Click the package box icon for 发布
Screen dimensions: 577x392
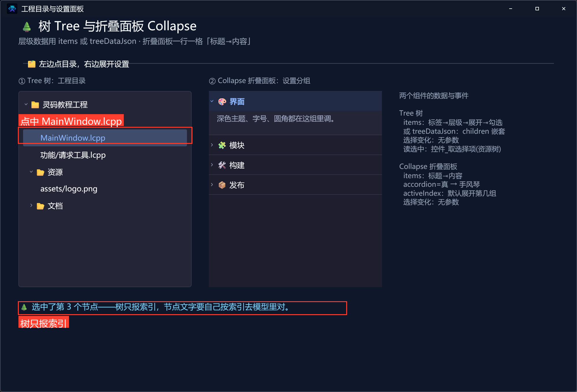[x=222, y=185]
